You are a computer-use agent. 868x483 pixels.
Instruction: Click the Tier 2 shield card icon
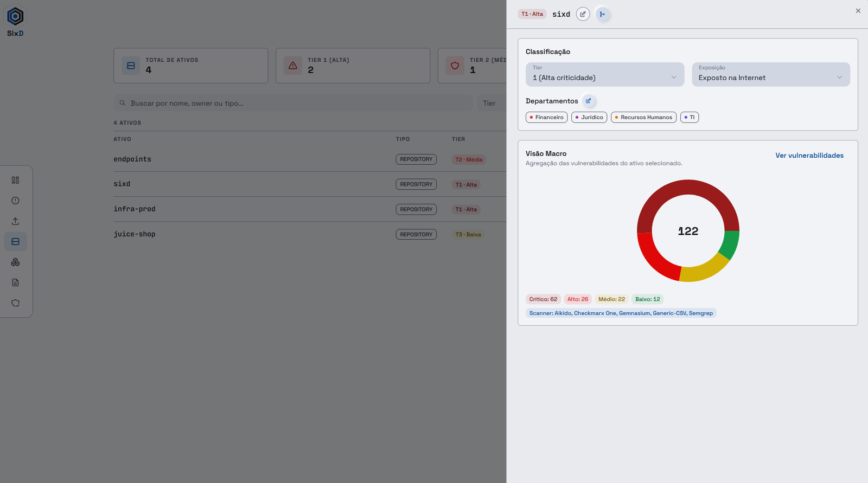[x=455, y=66]
